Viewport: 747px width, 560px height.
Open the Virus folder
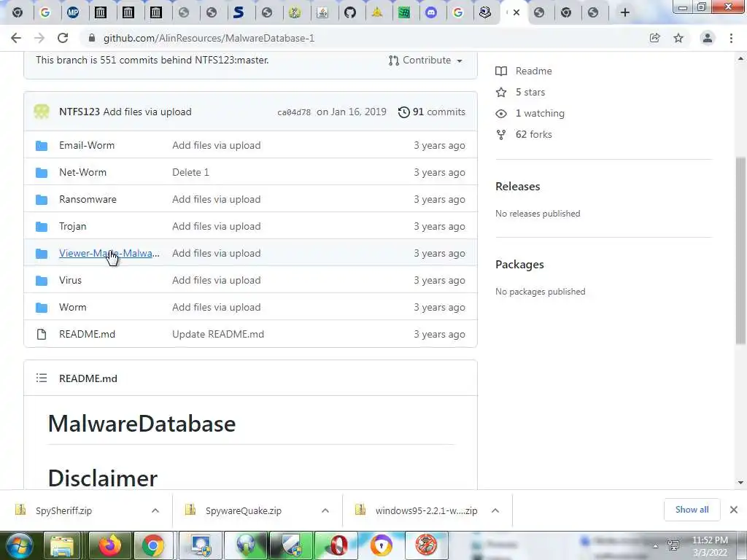point(71,281)
